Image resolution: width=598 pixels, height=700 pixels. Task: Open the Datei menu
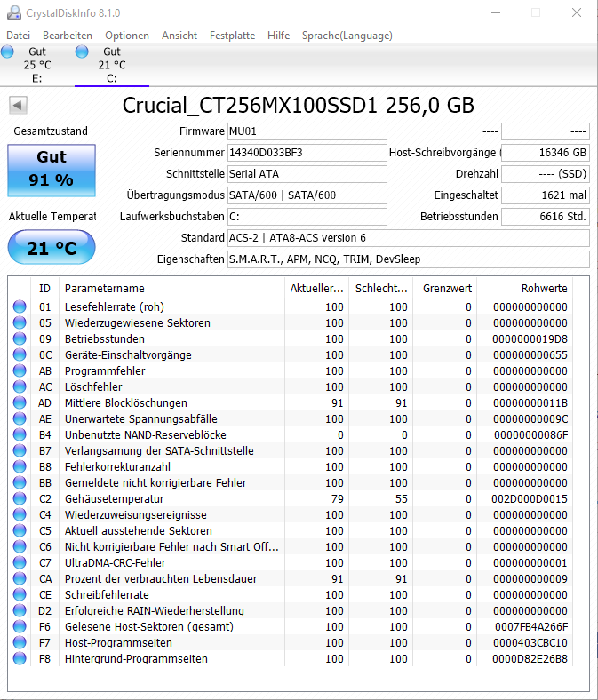coord(19,36)
